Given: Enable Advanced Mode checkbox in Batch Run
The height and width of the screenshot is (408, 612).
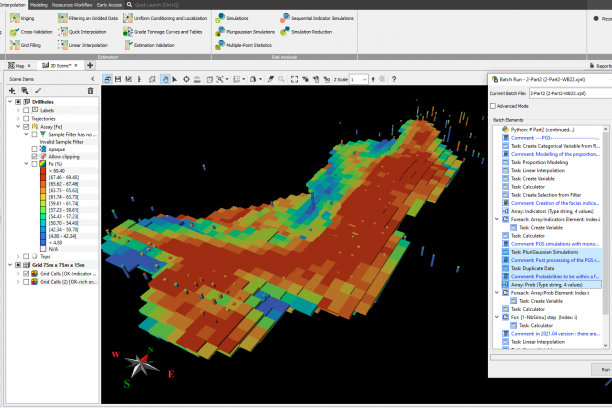Looking at the screenshot, I should [x=493, y=106].
